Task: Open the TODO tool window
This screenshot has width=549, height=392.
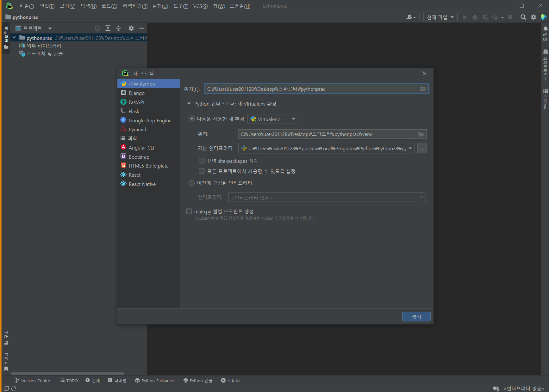Action: [x=69, y=381]
